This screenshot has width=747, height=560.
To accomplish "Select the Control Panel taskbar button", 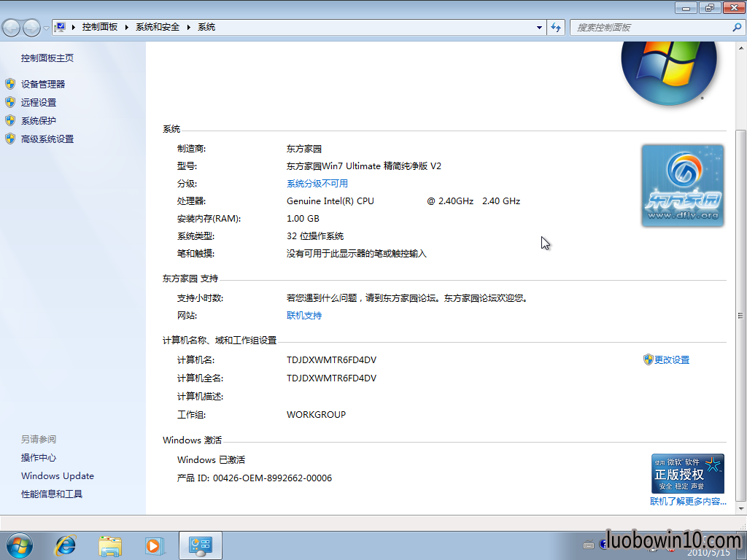I will pos(201,545).
